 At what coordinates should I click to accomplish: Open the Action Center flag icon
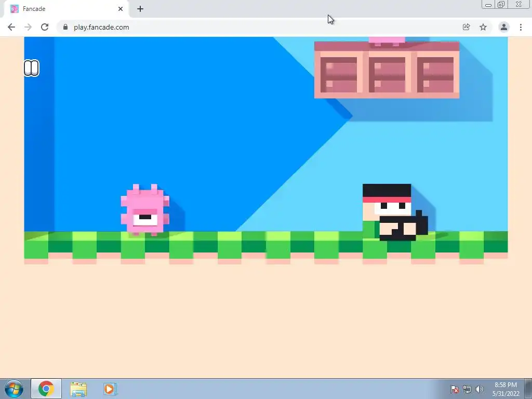(454, 389)
